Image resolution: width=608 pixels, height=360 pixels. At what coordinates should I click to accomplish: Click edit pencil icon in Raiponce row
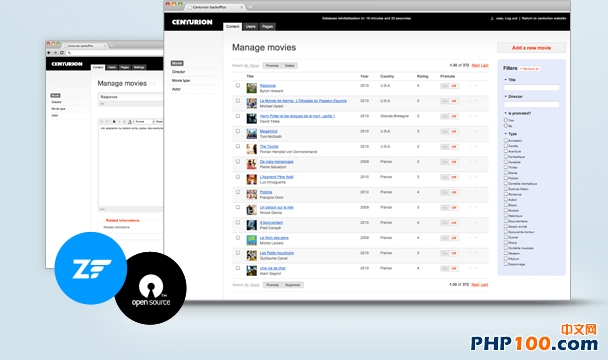tap(470, 86)
